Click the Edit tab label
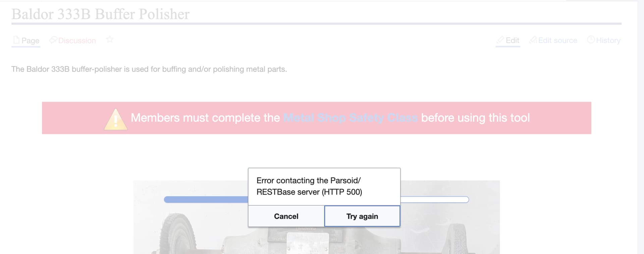Image resolution: width=644 pixels, height=254 pixels. (512, 40)
